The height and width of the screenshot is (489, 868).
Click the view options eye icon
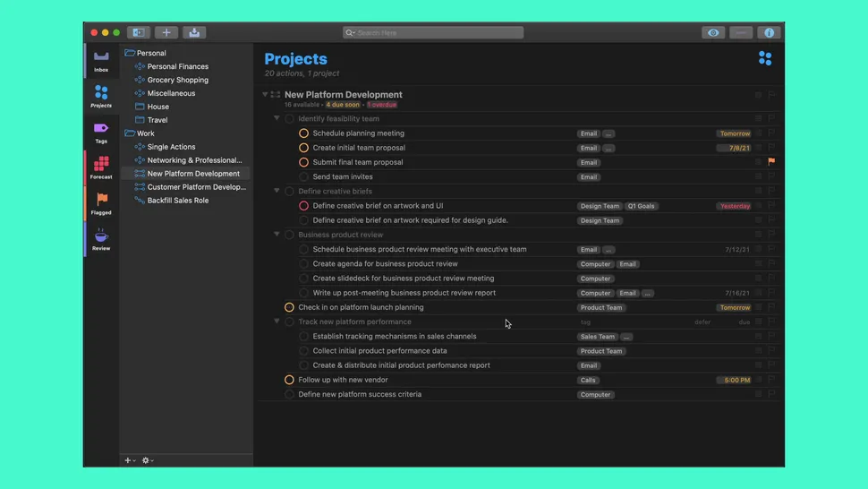click(713, 32)
